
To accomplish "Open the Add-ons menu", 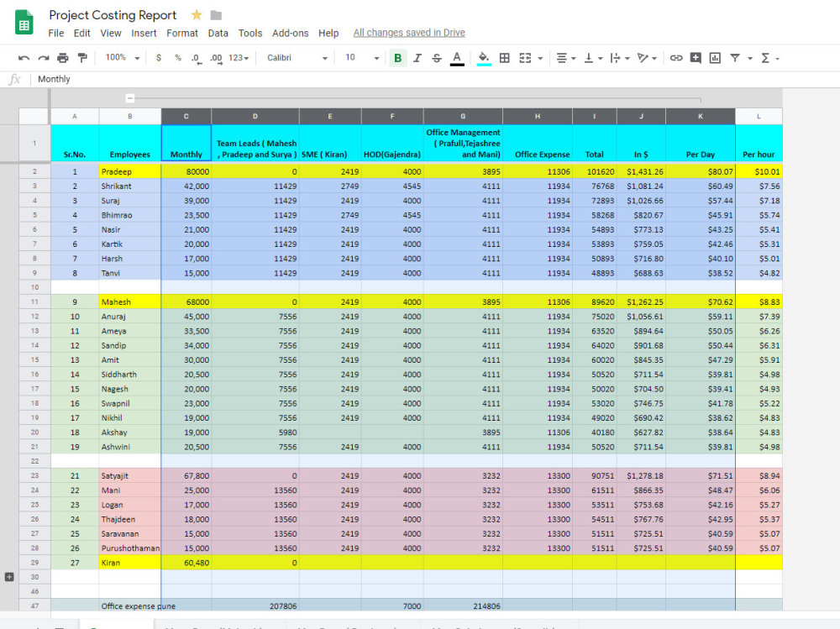I will (291, 34).
